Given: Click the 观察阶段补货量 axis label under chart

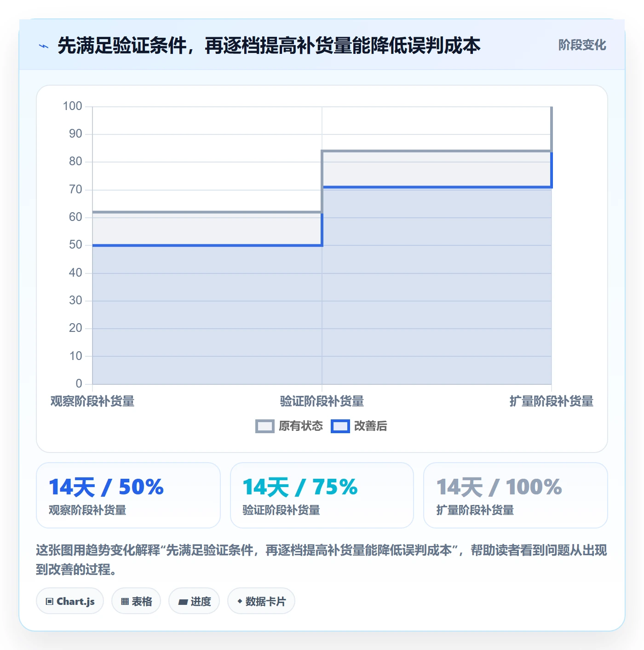Looking at the screenshot, I should (92, 401).
